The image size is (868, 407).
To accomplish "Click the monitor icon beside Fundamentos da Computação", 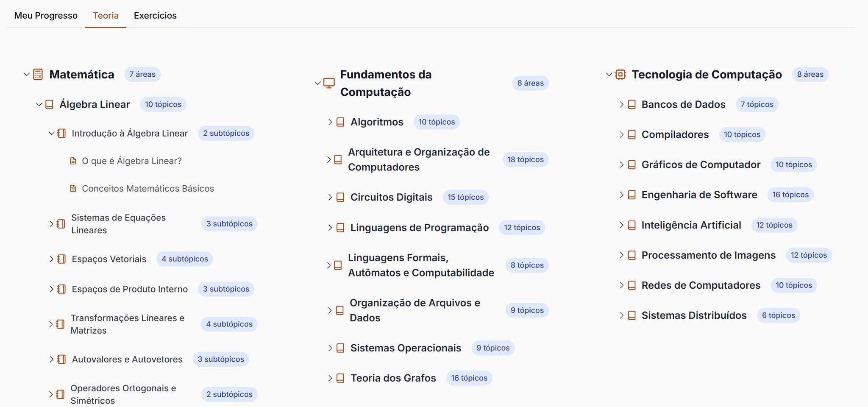I will point(329,83).
